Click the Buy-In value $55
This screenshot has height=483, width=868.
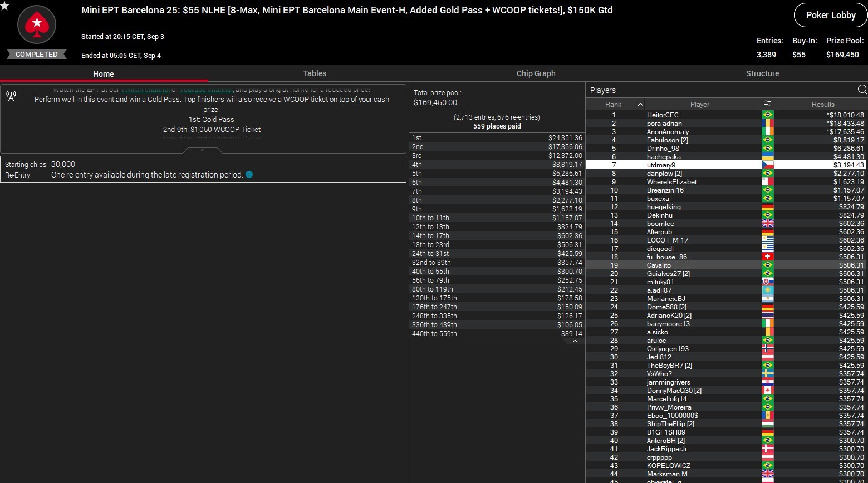tap(799, 55)
